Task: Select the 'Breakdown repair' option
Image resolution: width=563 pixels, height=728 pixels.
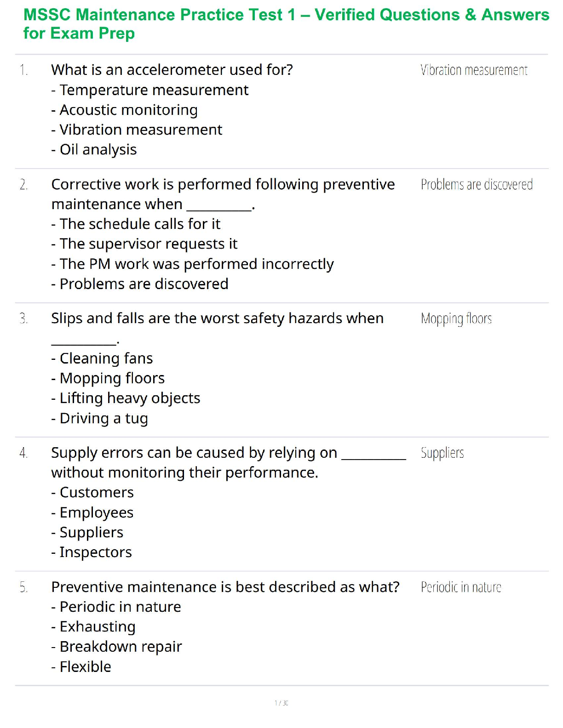Action: (121, 647)
